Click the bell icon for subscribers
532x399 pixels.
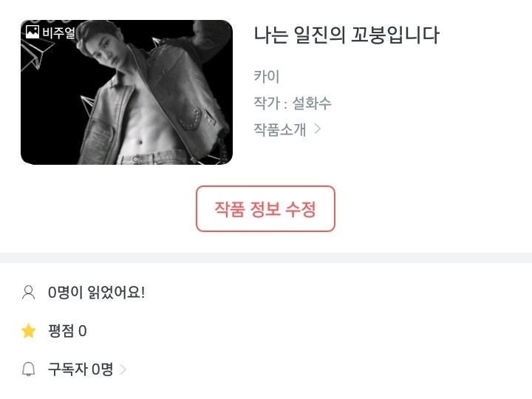[29, 369]
